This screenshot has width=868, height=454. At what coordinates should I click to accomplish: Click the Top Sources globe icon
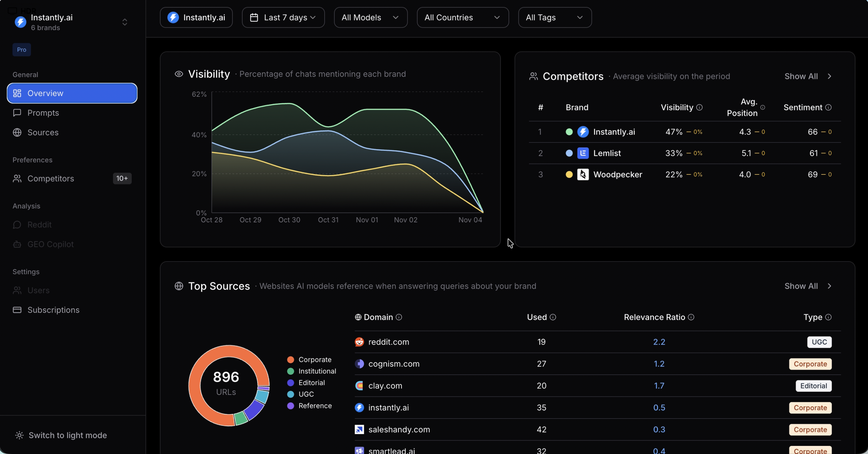click(x=179, y=286)
